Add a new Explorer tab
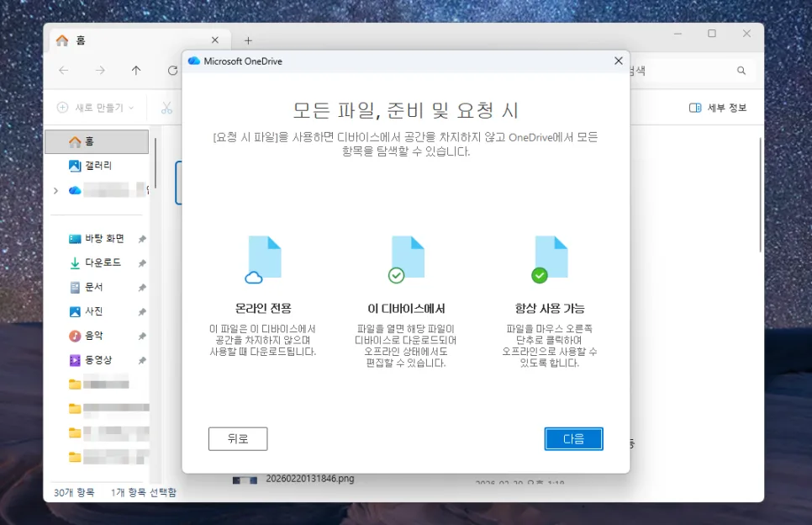The height and width of the screenshot is (525, 812). coord(248,40)
